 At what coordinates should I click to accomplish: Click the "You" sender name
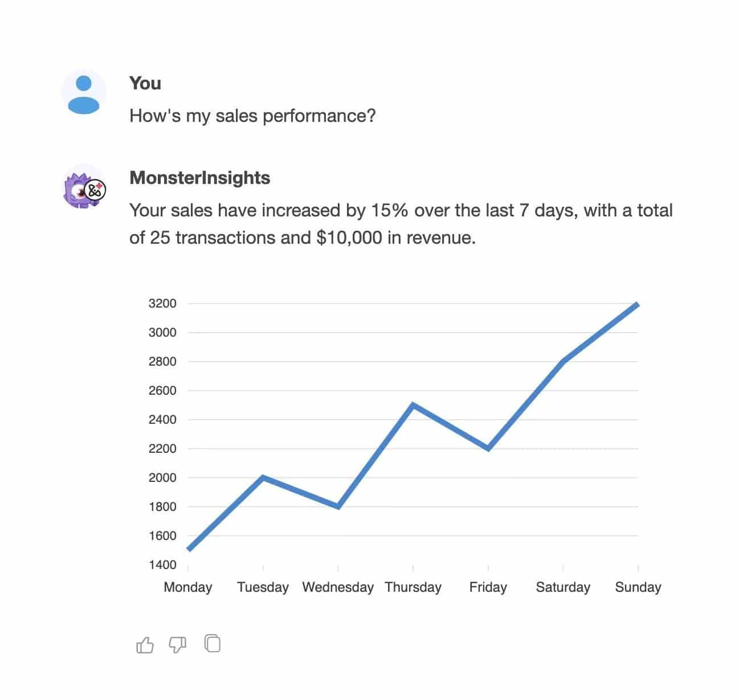145,83
